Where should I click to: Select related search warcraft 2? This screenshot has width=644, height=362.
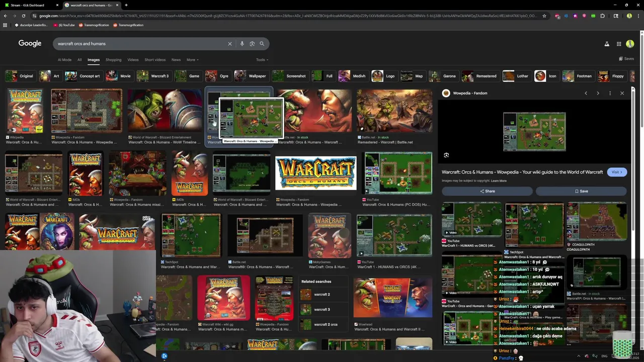323,294
